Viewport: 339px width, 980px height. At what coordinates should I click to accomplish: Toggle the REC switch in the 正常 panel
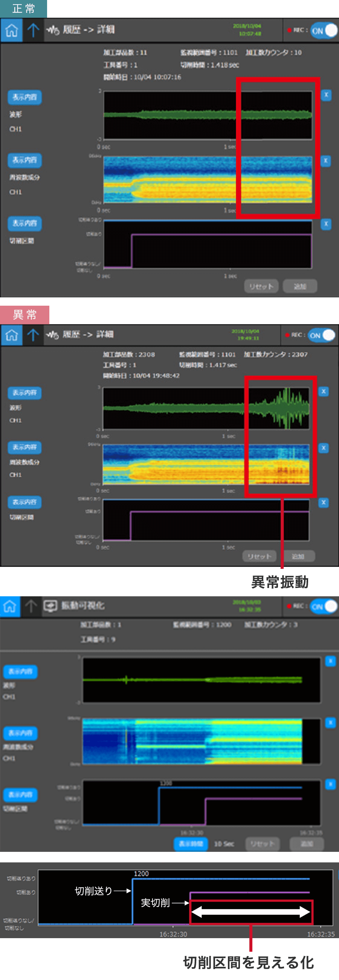pyautogui.click(x=324, y=31)
